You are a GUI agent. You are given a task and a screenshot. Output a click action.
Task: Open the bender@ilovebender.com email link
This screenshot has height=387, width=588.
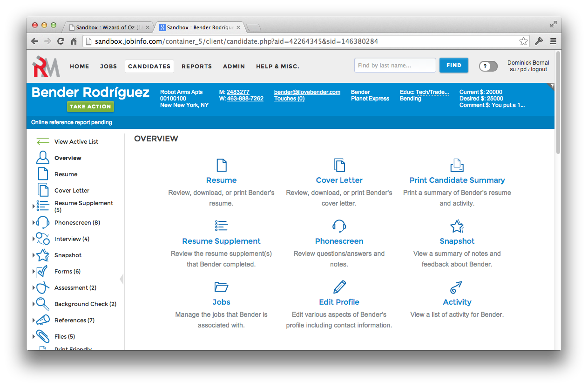307,92
